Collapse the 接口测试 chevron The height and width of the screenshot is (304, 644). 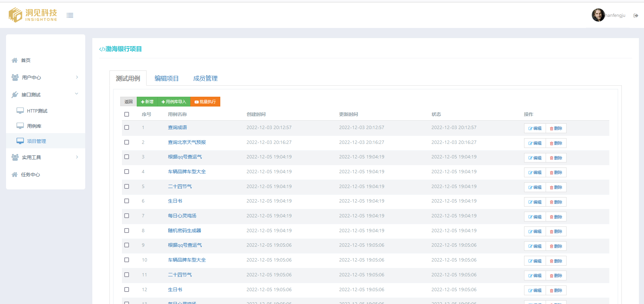coord(76,94)
